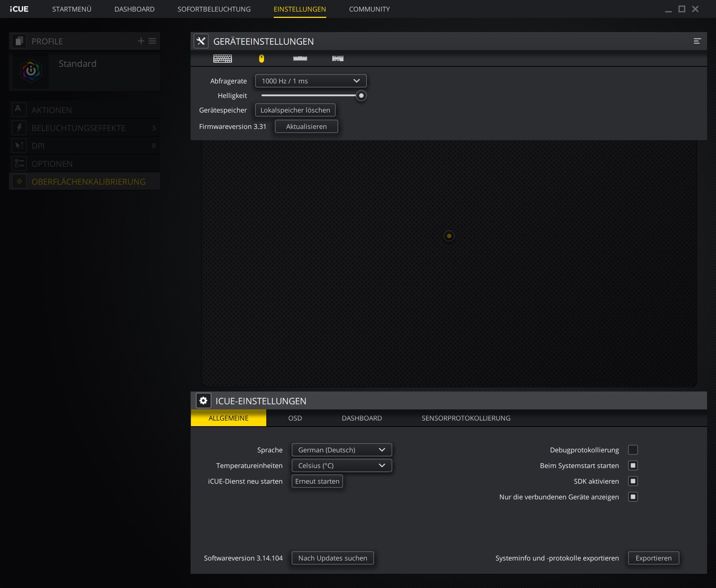The image size is (716, 588).
Task: Select the yellow mouse device icon
Action: [261, 59]
